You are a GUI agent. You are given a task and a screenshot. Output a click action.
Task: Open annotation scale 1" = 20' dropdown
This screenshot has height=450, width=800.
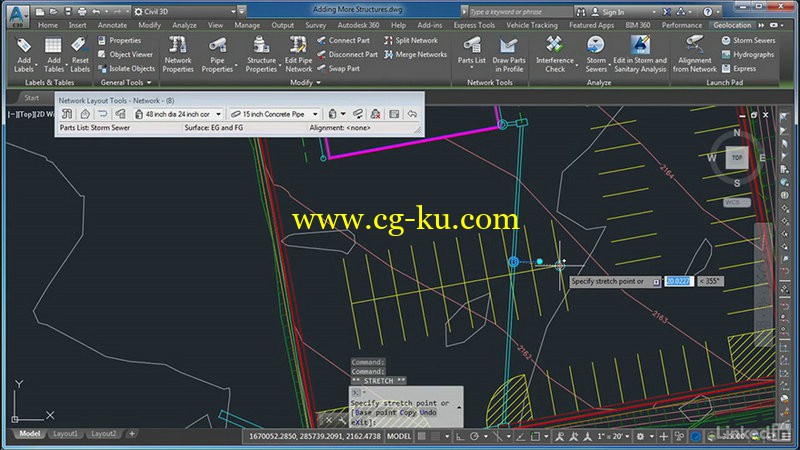(x=613, y=436)
